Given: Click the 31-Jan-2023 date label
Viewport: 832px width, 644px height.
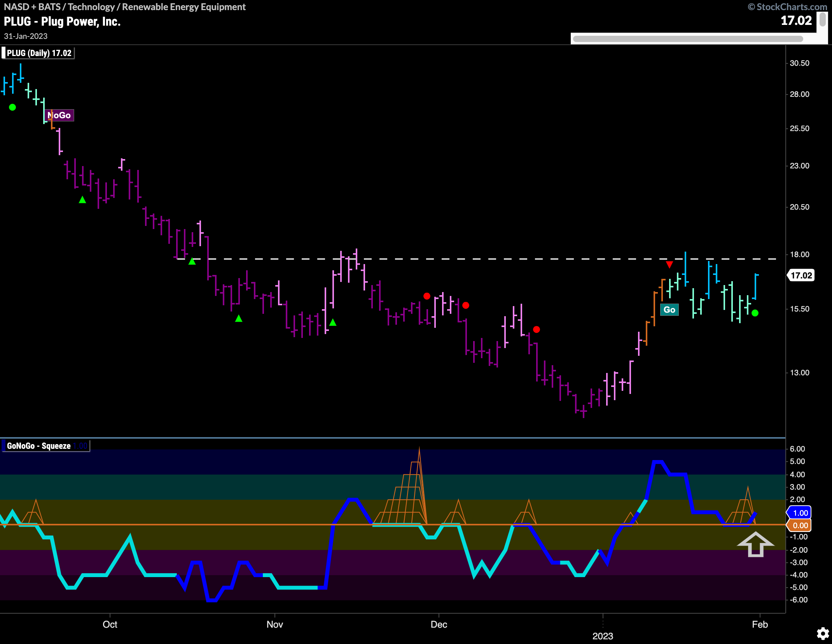Looking at the screenshot, I should point(26,36).
